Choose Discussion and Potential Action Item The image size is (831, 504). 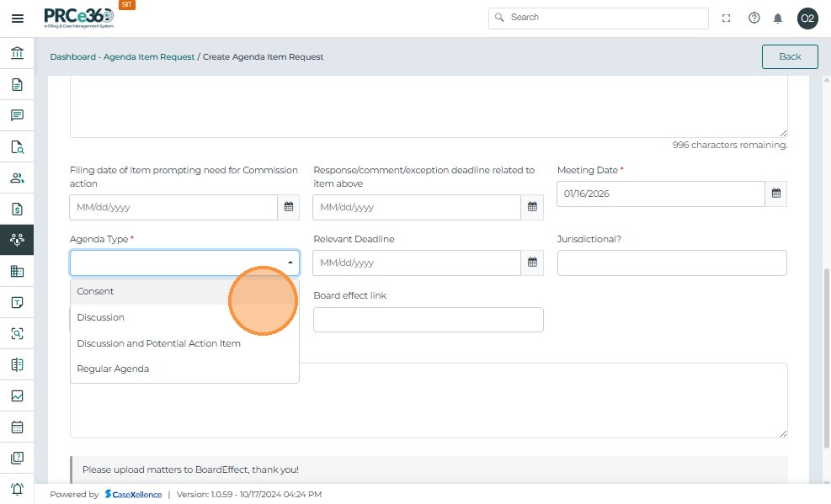tap(158, 343)
